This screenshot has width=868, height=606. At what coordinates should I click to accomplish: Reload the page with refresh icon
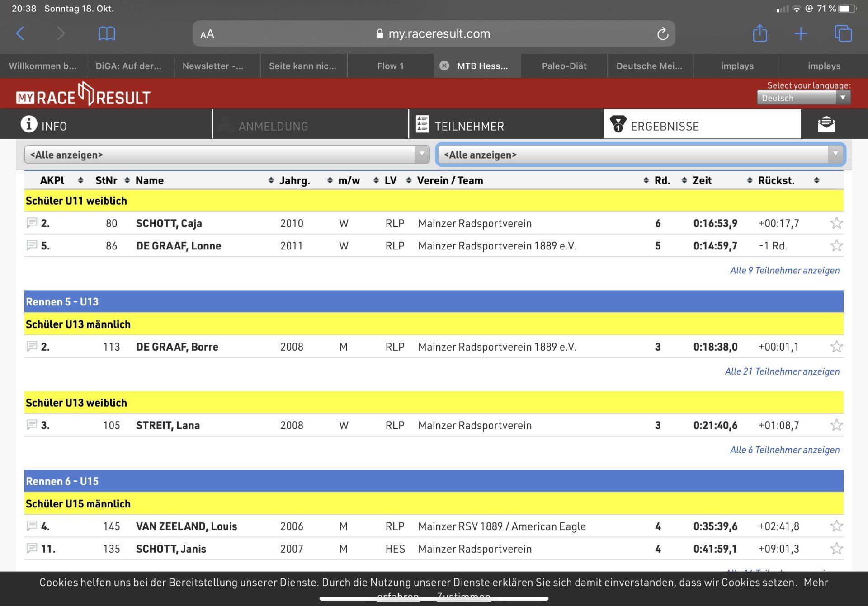click(x=662, y=34)
